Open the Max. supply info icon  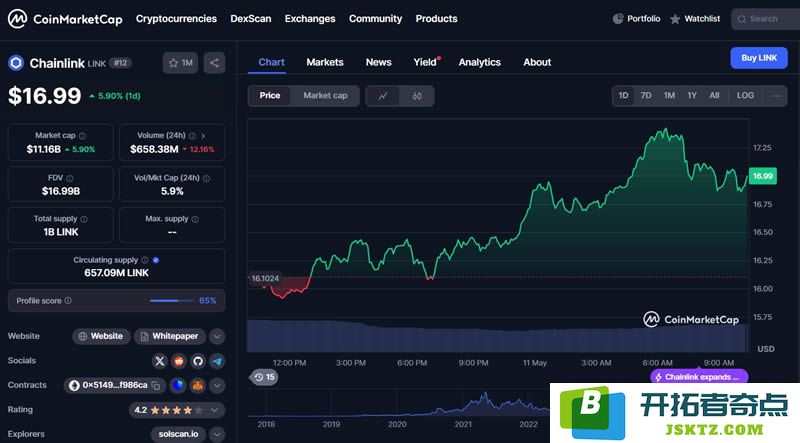[195, 219]
